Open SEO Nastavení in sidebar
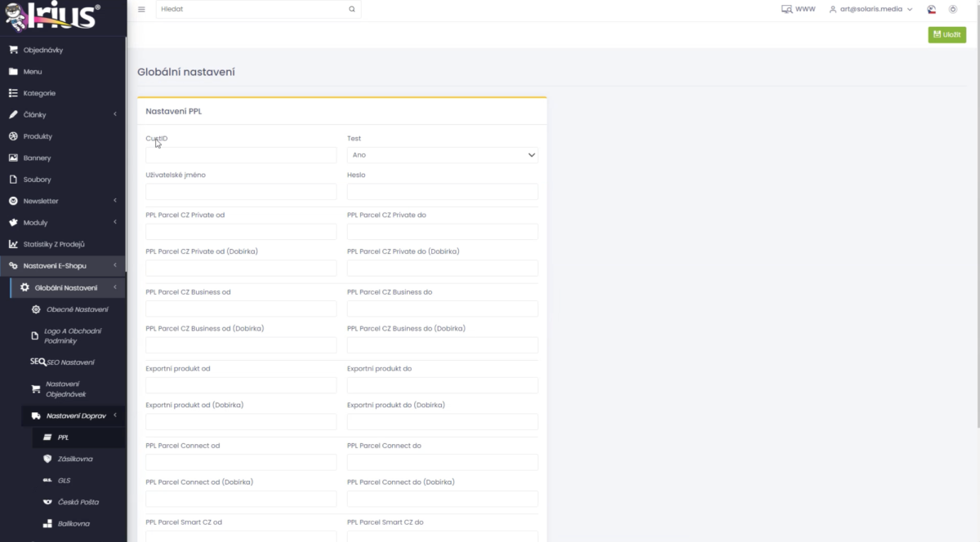This screenshot has width=980, height=542. pos(70,362)
